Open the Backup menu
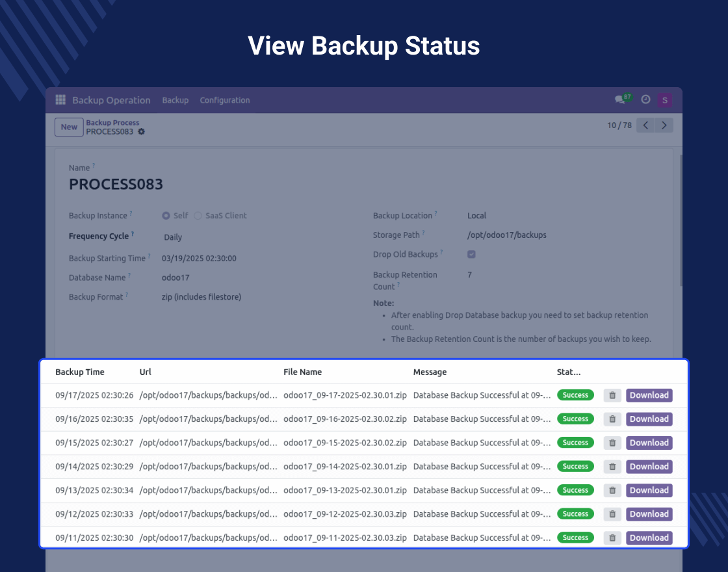728x572 pixels. (175, 100)
